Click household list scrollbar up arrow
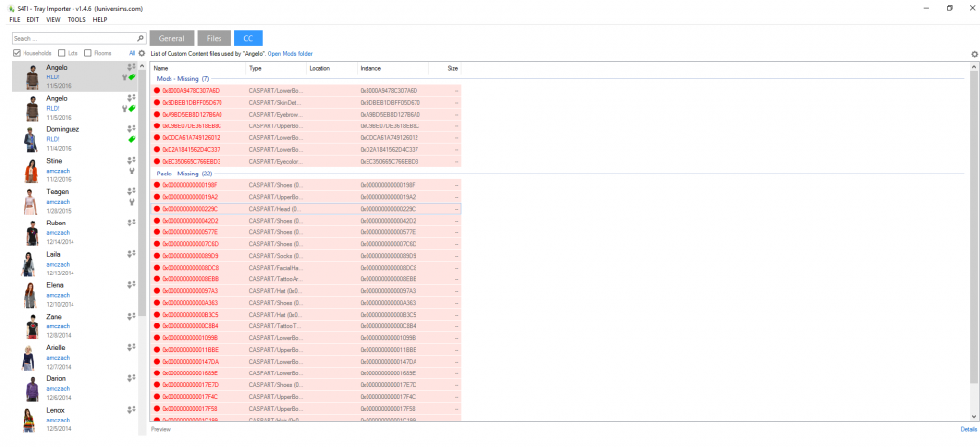Screen dimensions: 980x447 tap(142, 66)
